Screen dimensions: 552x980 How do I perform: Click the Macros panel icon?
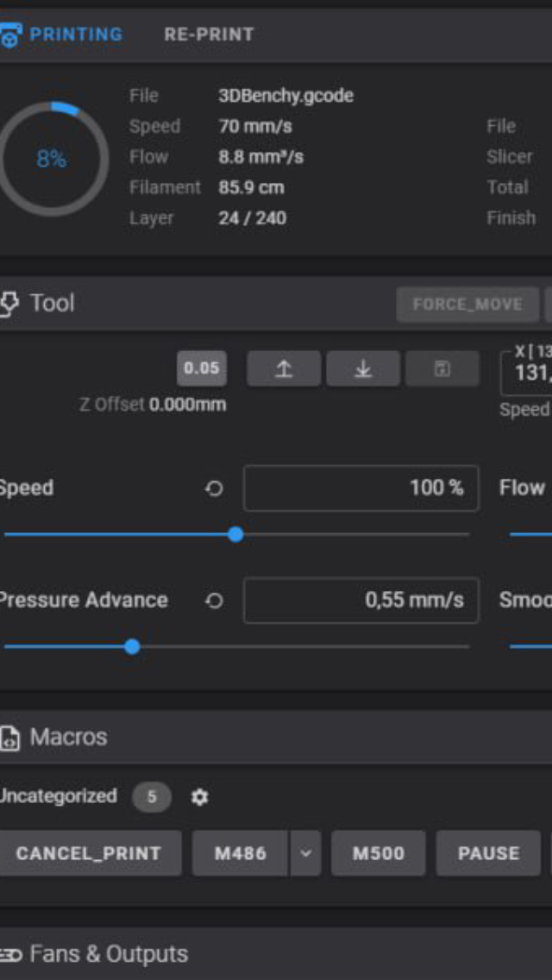[9, 738]
